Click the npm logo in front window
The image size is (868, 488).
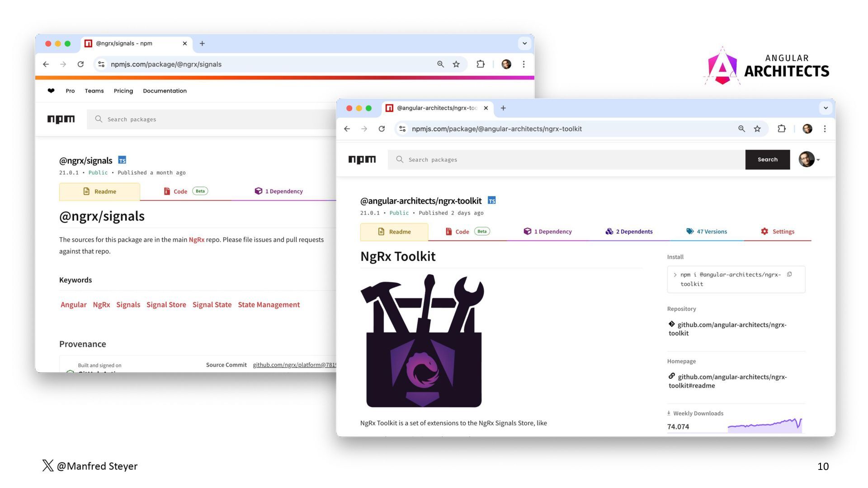[x=362, y=160]
